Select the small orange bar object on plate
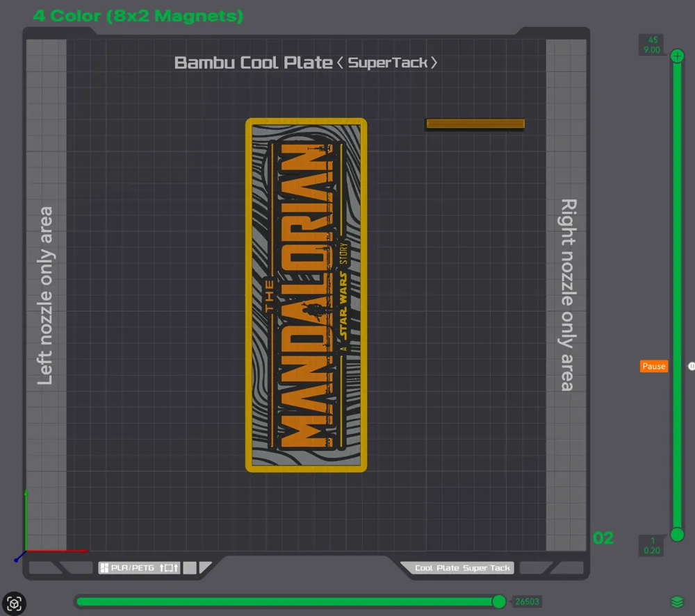 [475, 124]
